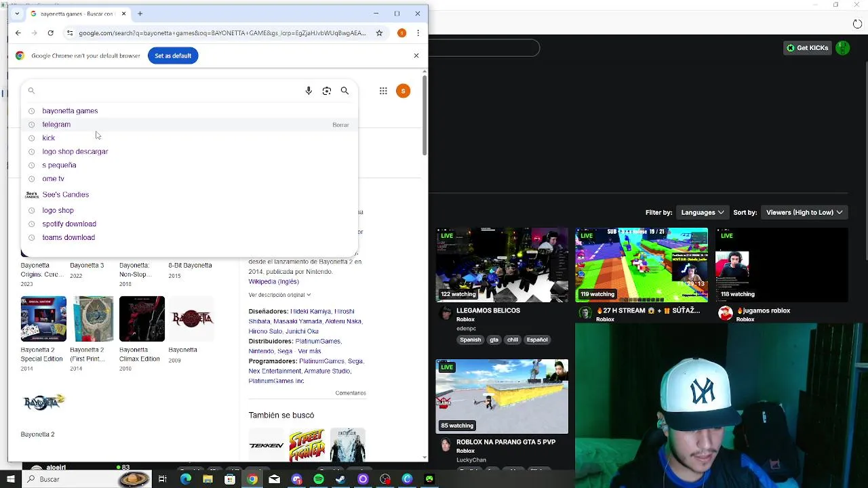The width and height of the screenshot is (868, 488).
Task: Open Bayonetta 2 Special Edition thumbnail
Action: click(x=43, y=319)
